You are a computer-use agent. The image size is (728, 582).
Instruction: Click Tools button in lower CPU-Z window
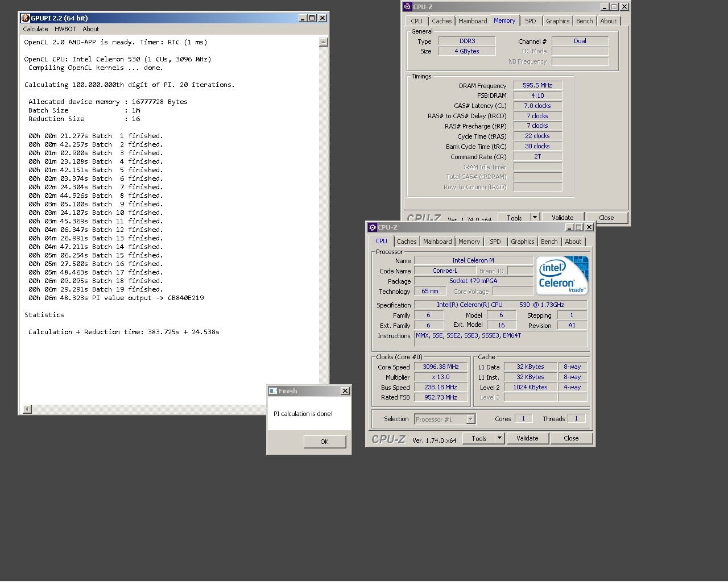(x=479, y=439)
